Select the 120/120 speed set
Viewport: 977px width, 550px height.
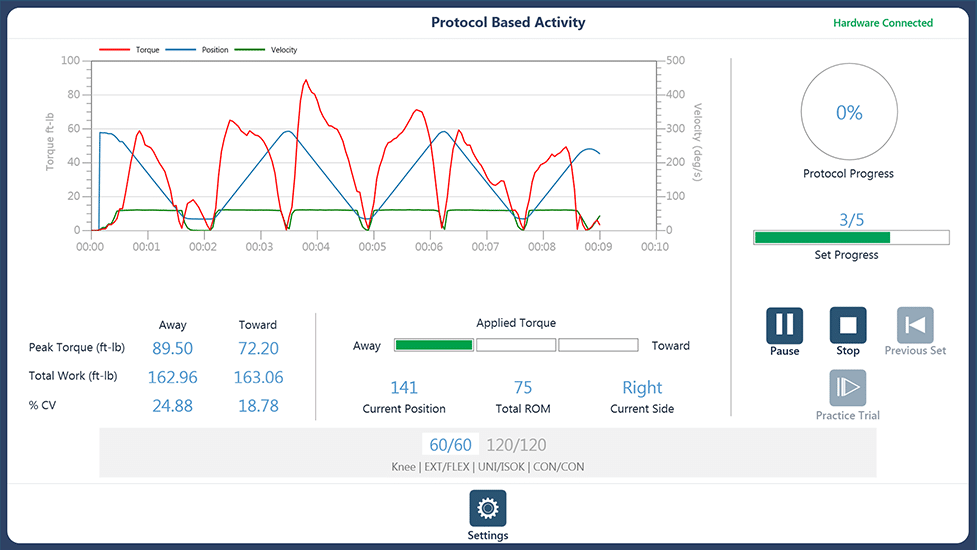coord(516,445)
